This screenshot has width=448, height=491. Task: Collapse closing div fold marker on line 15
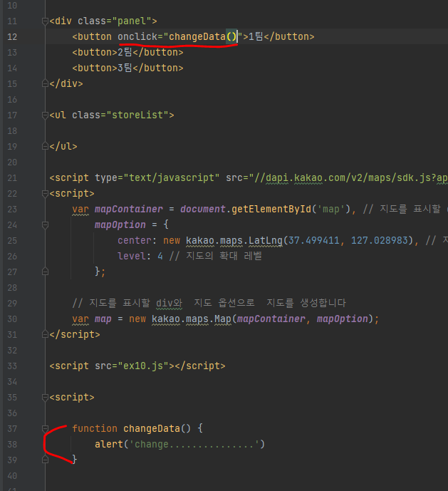coord(45,83)
